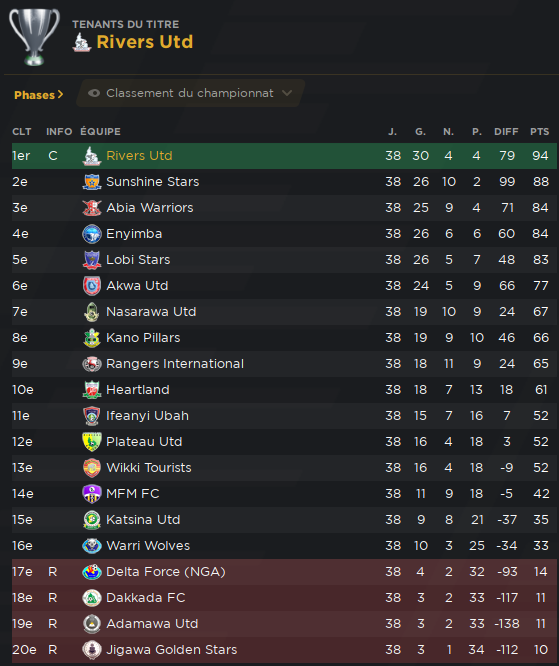Click Jigawa Golden Stars crest

coord(92,650)
